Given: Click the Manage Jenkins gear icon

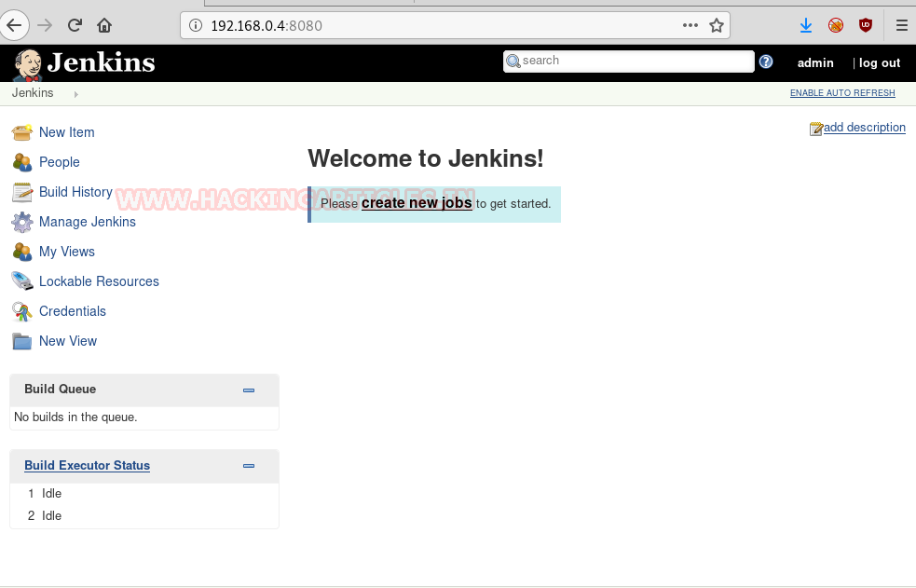Looking at the screenshot, I should 22,222.
